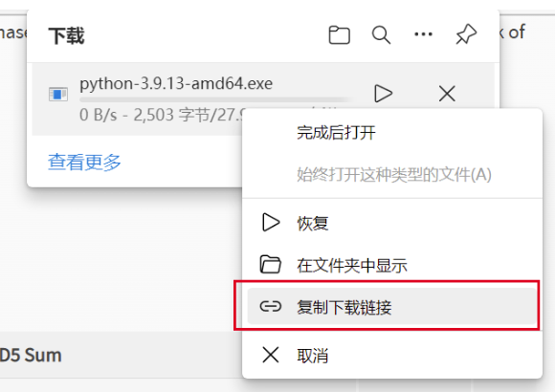The image size is (555, 392).
Task: Click the D5 Sum column header
Action: tap(31, 356)
